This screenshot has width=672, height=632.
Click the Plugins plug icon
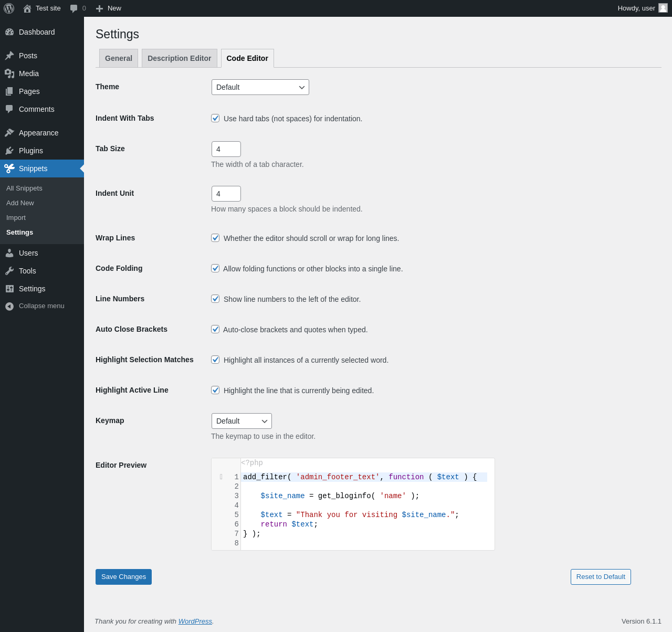coord(9,151)
